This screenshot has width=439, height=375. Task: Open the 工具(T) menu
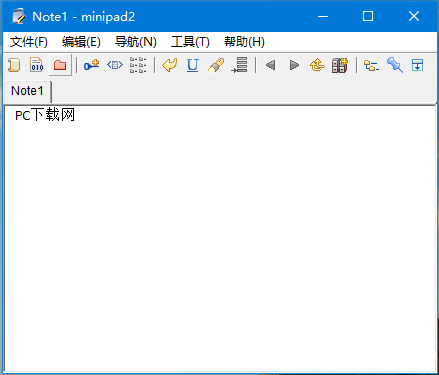coord(190,42)
